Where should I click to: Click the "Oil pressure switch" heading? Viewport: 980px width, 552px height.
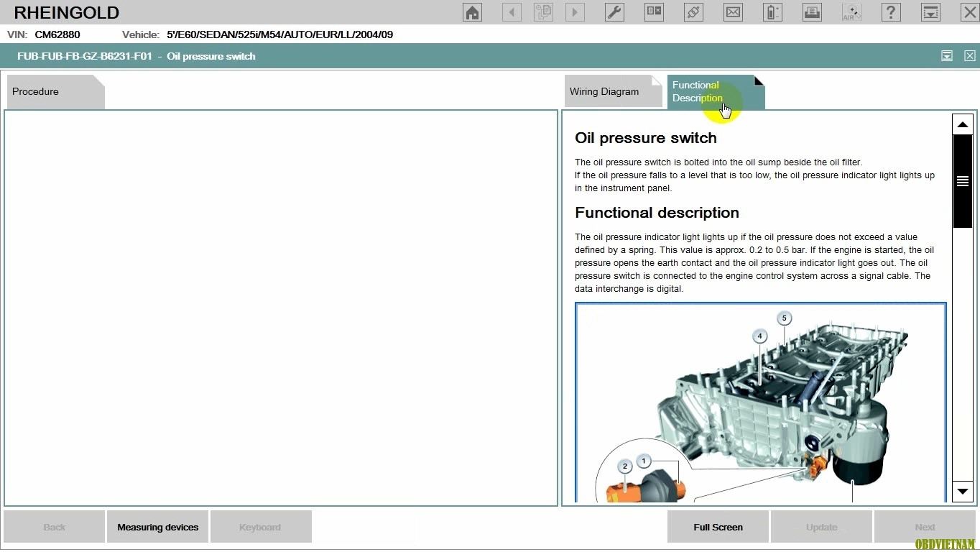646,138
